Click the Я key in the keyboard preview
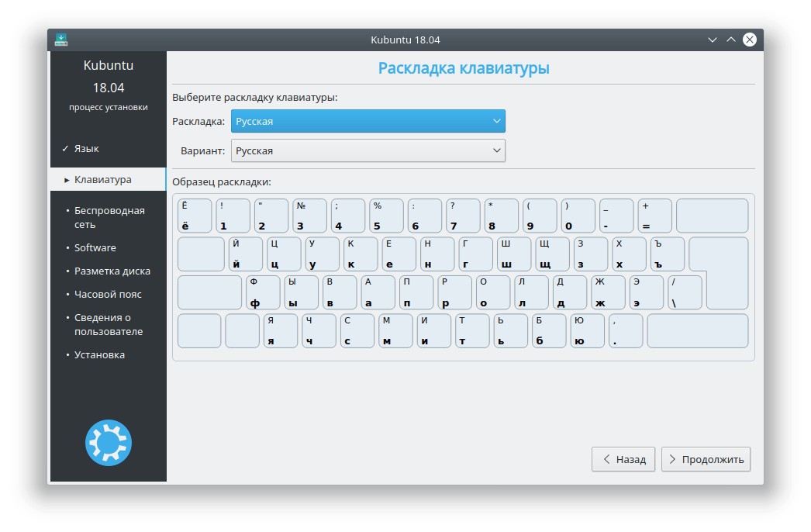811x532 pixels. 280,330
